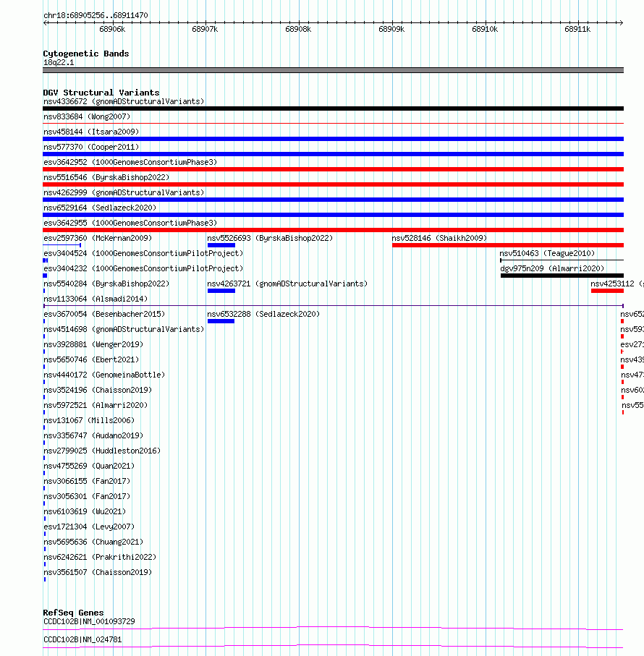Open nsv3356747 (Audano2019) variant
Viewport: 644px width, 656px height.
click(x=94, y=435)
